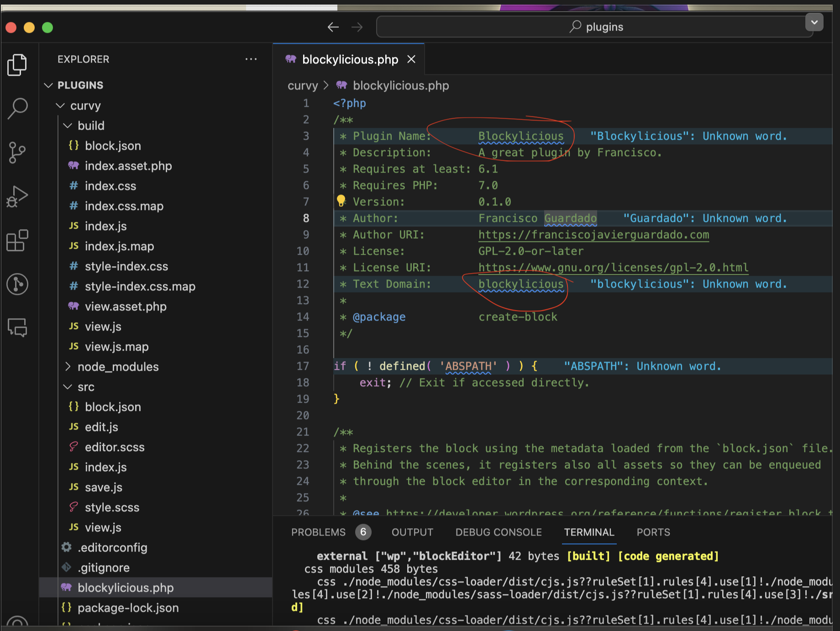Open index.css in the build folder

(x=110, y=186)
